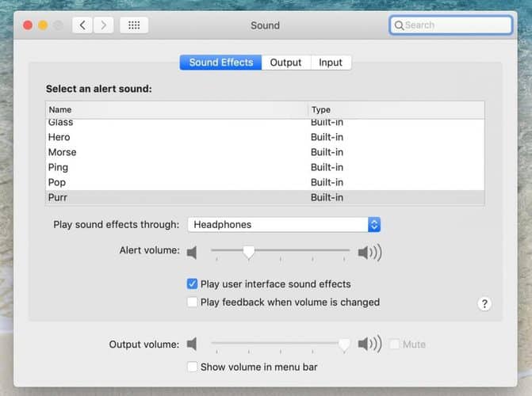
Task: Sort by the Type column header
Action: (x=396, y=110)
